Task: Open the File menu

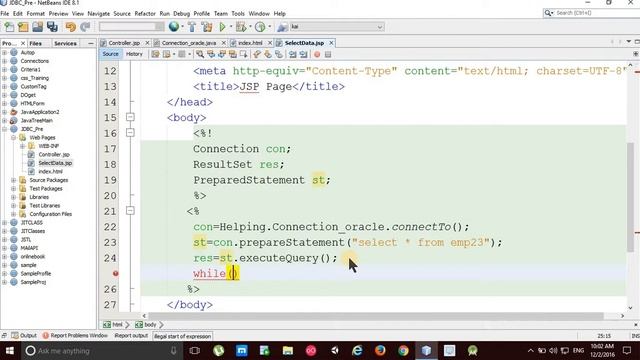Action: [4, 13]
